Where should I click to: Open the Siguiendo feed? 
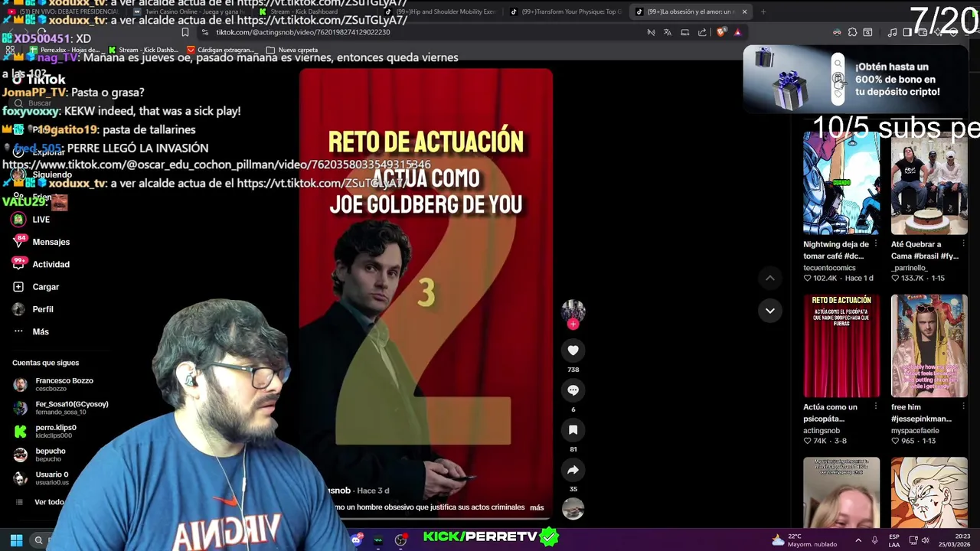click(x=42, y=174)
